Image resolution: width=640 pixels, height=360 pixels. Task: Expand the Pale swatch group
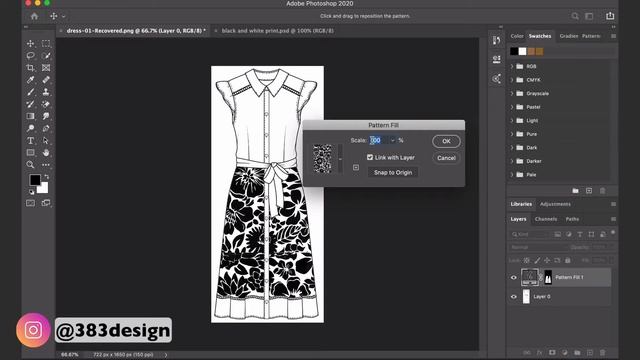(x=512, y=175)
